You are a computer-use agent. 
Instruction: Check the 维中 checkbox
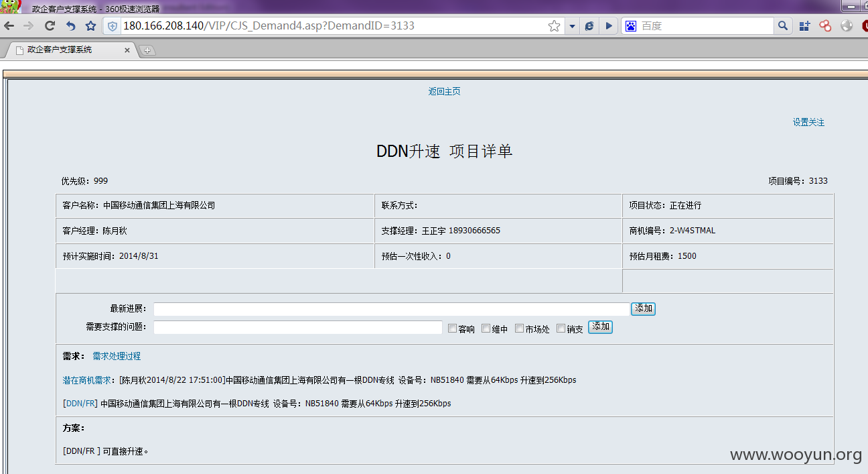[486, 329]
